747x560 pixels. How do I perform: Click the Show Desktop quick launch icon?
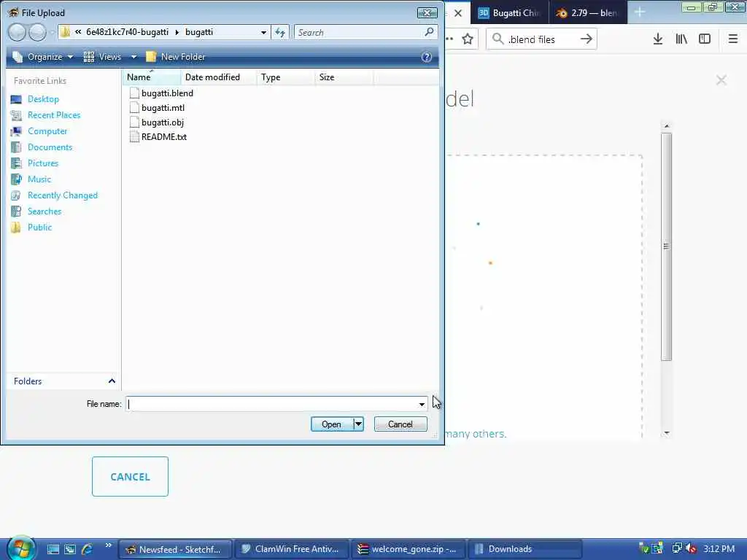[x=53, y=549]
